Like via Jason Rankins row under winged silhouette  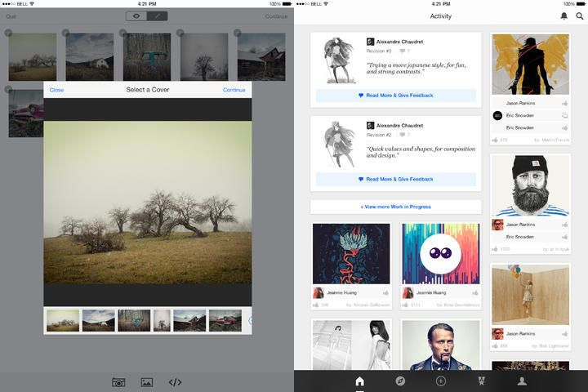(x=564, y=103)
